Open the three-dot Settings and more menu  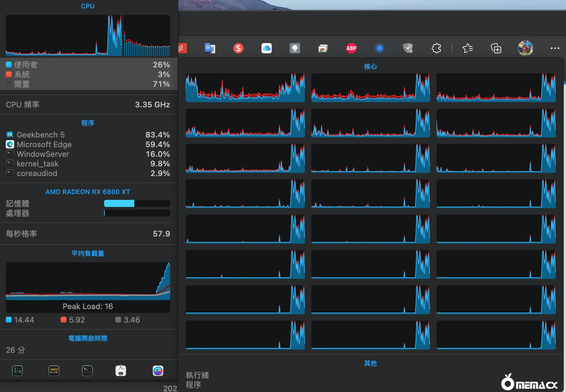[555, 48]
